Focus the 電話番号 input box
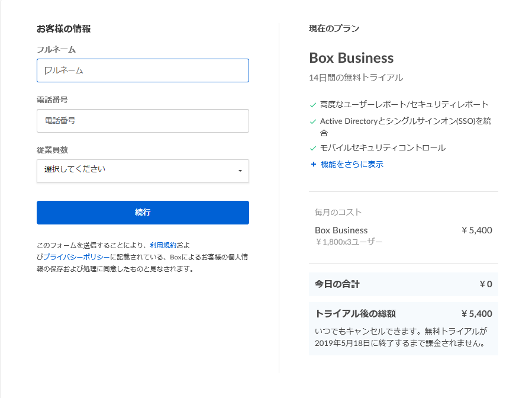This screenshot has width=532, height=398. click(x=143, y=121)
